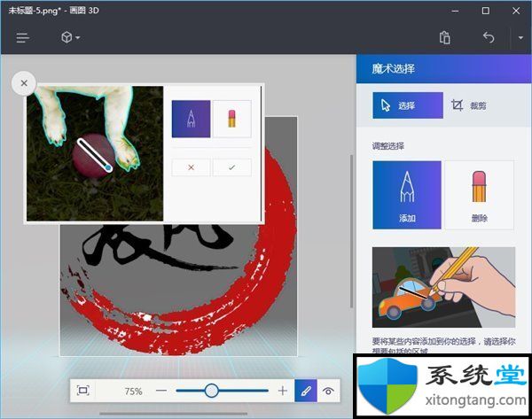Select the pen tile in popup
532x419 pixels.
[x=191, y=119]
